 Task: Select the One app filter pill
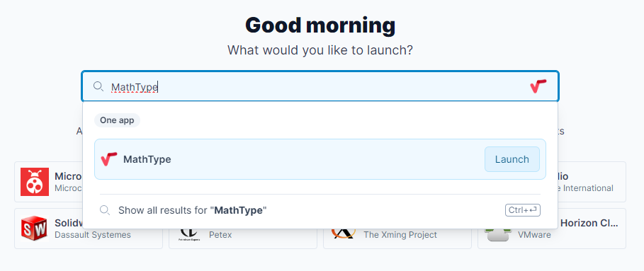coord(117,120)
